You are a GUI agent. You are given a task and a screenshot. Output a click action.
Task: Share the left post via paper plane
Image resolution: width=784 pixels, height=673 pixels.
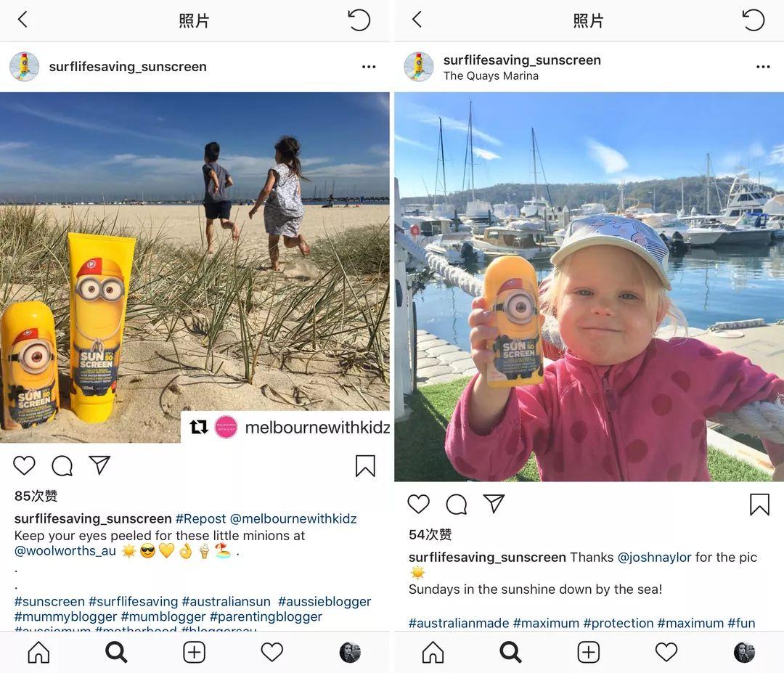(99, 465)
